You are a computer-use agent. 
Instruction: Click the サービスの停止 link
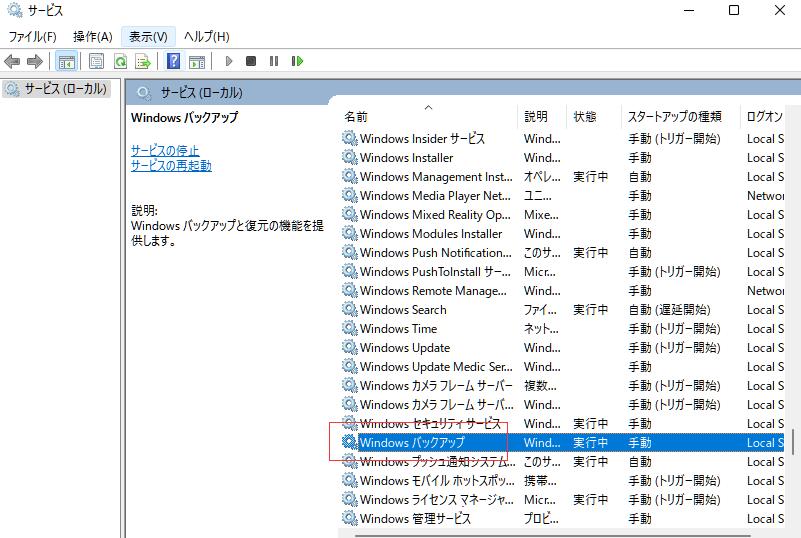(x=165, y=151)
